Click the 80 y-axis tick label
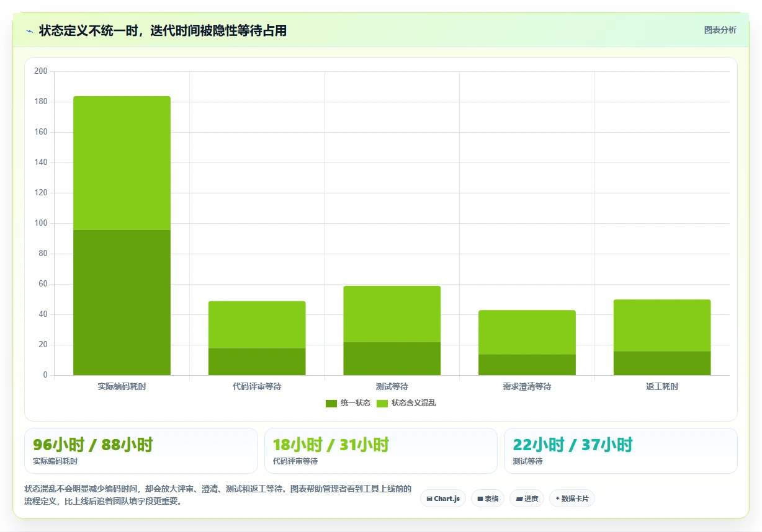762x532 pixels. pyautogui.click(x=43, y=254)
